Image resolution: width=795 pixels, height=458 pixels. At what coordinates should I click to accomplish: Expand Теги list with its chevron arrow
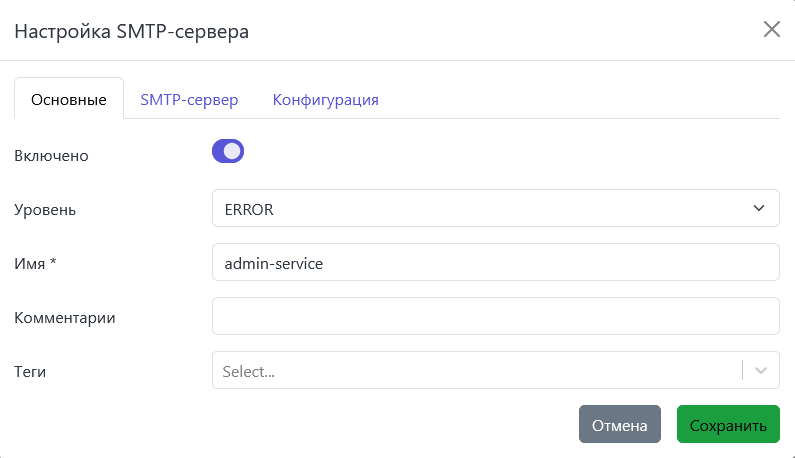point(762,371)
